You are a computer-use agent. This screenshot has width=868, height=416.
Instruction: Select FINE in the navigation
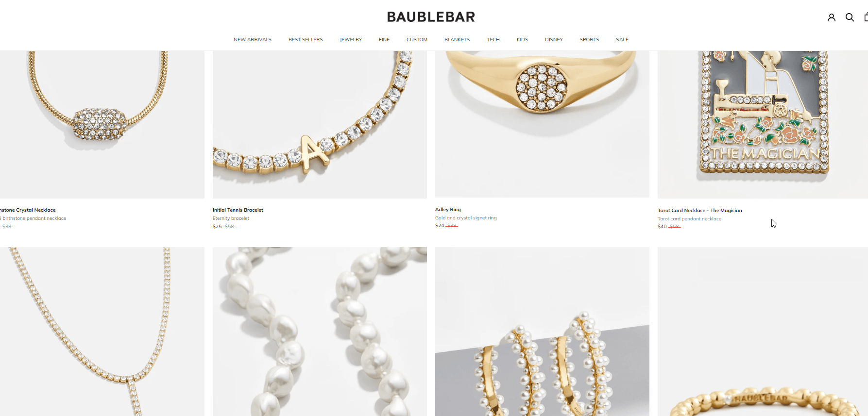(x=384, y=40)
